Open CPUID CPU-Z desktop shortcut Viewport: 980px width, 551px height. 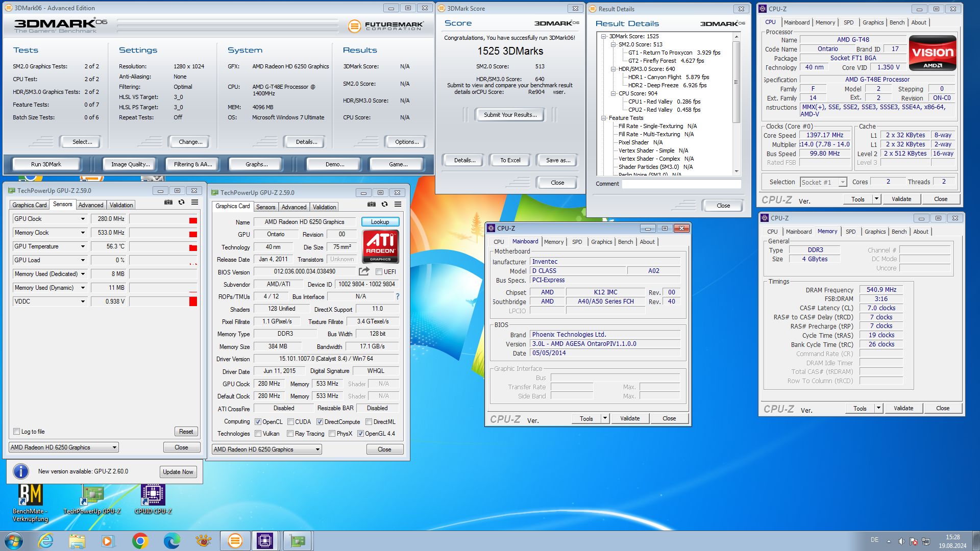click(153, 499)
